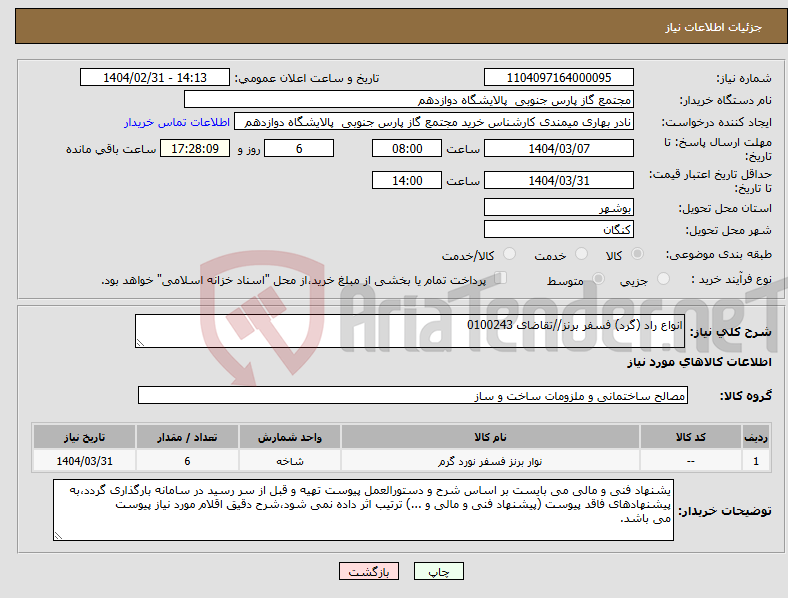This screenshot has width=788, height=598.
Task: Click the نام کالا column header
Action: coord(490,437)
